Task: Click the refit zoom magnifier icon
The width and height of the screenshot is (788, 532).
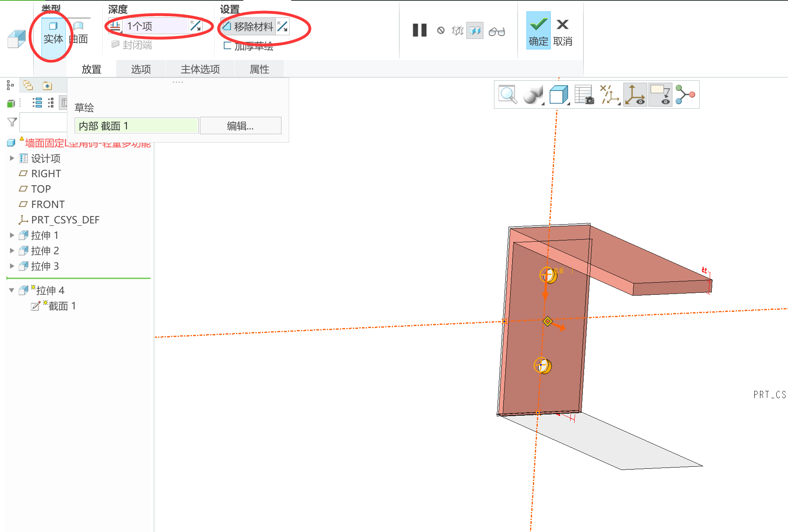Action: [x=507, y=94]
